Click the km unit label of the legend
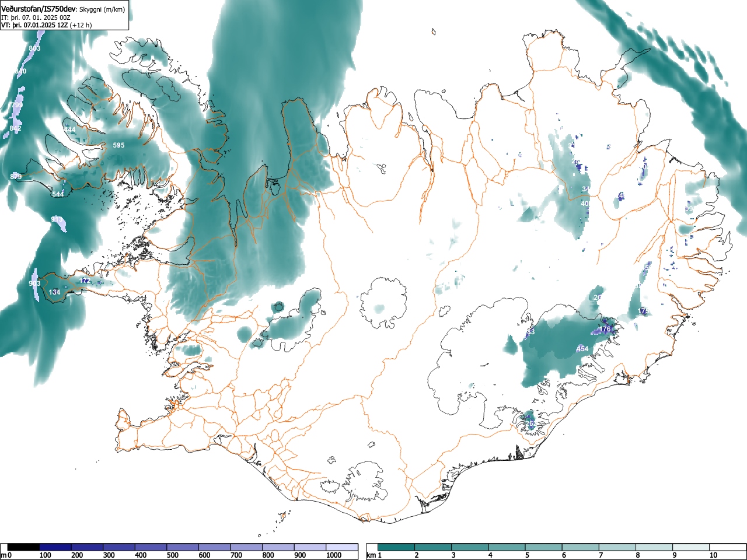This screenshot has height=560, width=747. click(371, 555)
